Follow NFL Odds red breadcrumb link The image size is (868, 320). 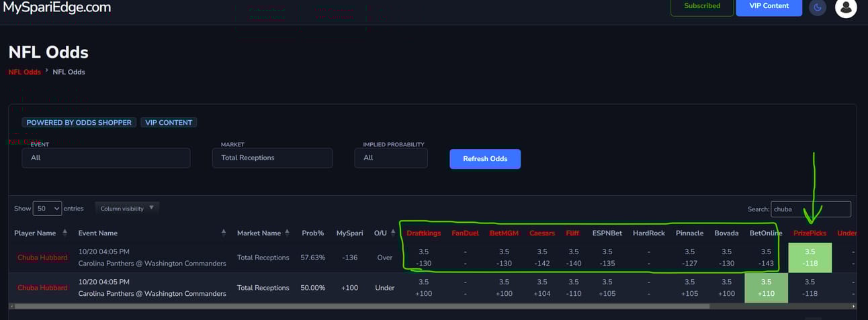click(x=25, y=72)
